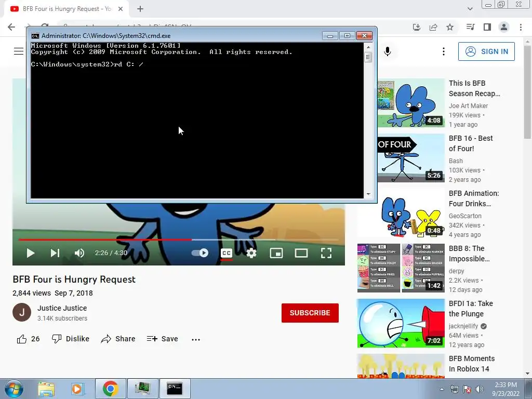Open clock showing 2:33 PM
Viewport: 532px width, 399px height.
pos(506,389)
